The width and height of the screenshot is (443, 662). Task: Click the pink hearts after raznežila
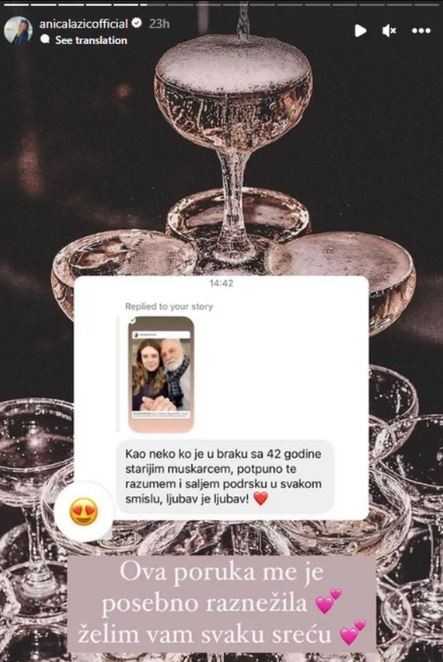coord(329,600)
